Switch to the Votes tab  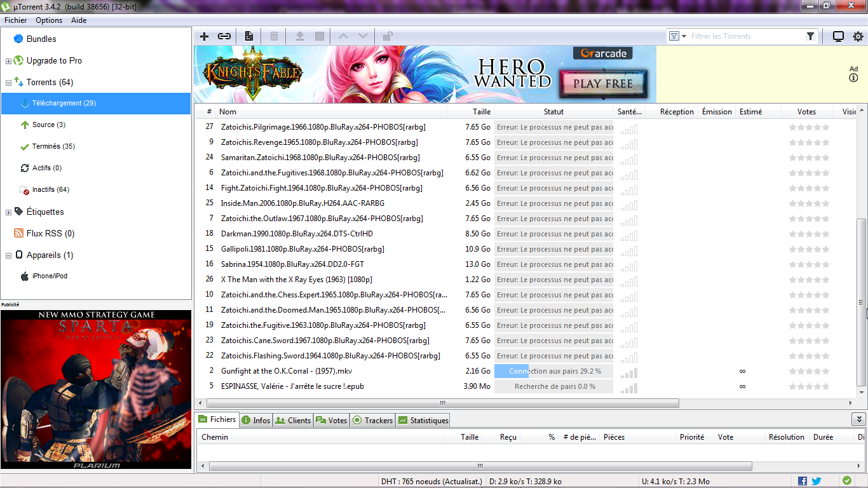pyautogui.click(x=332, y=420)
